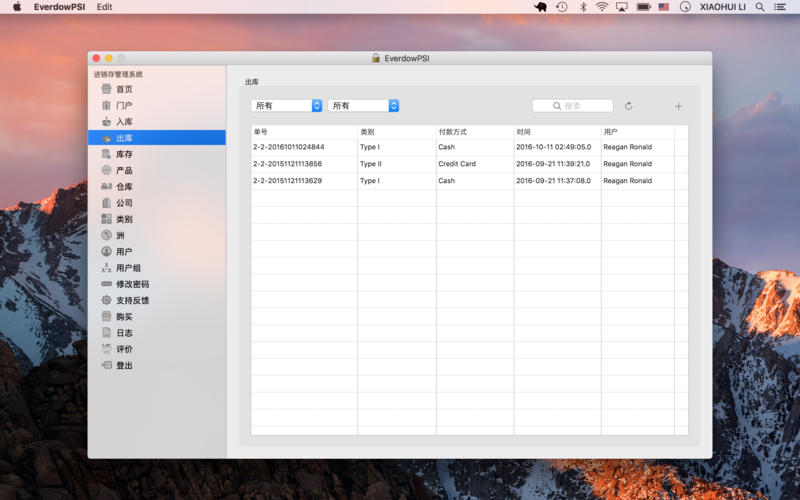Viewport: 800px width, 500px height.
Task: Open the Edit menu in menu bar
Action: tap(104, 7)
